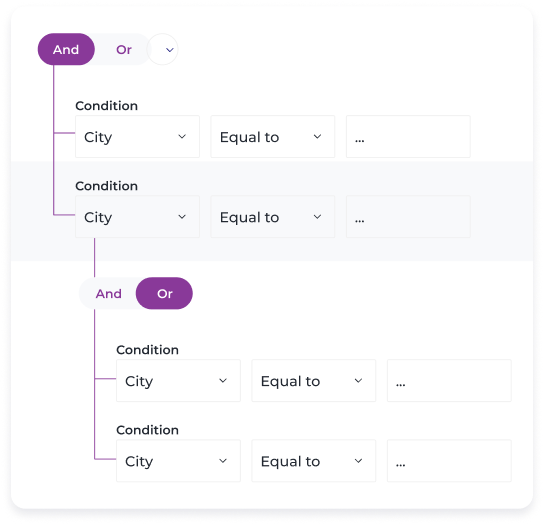Click the chevron on the third City dropdown

(x=223, y=381)
